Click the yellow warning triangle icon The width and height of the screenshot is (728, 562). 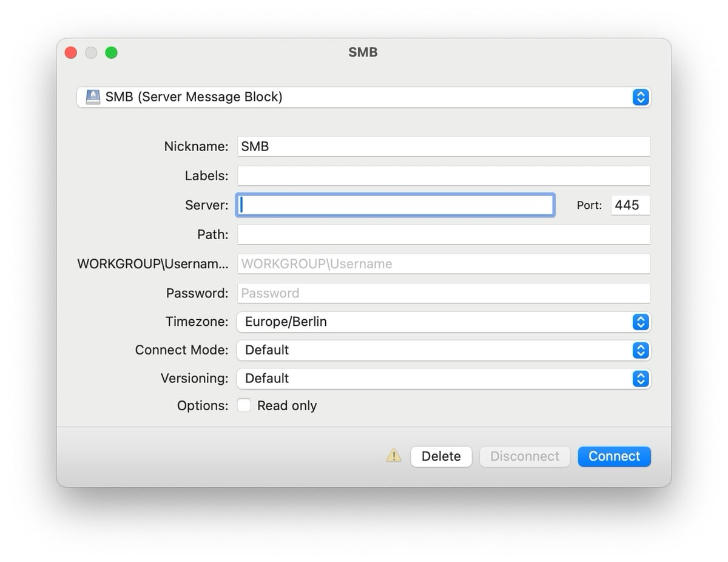[x=394, y=455]
